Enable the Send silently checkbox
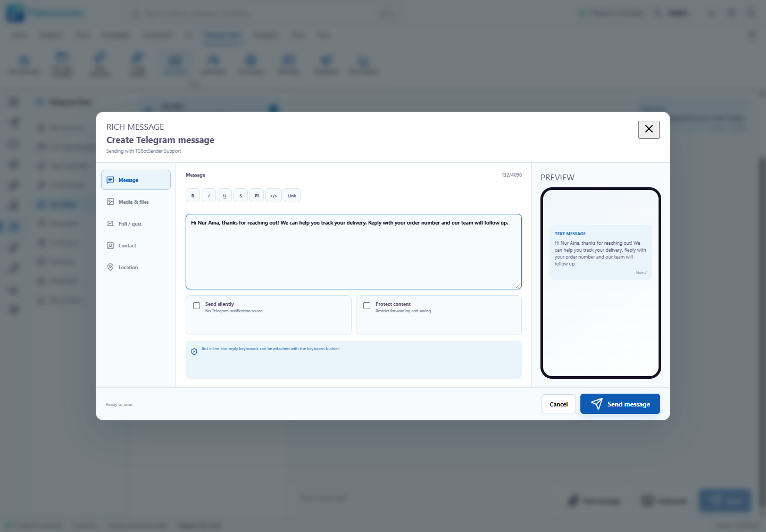 pyautogui.click(x=197, y=305)
